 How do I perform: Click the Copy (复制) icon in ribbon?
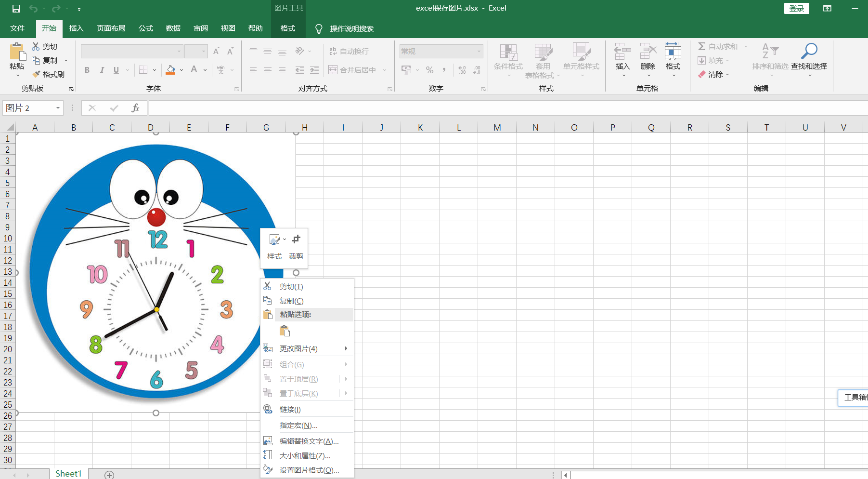click(x=36, y=60)
